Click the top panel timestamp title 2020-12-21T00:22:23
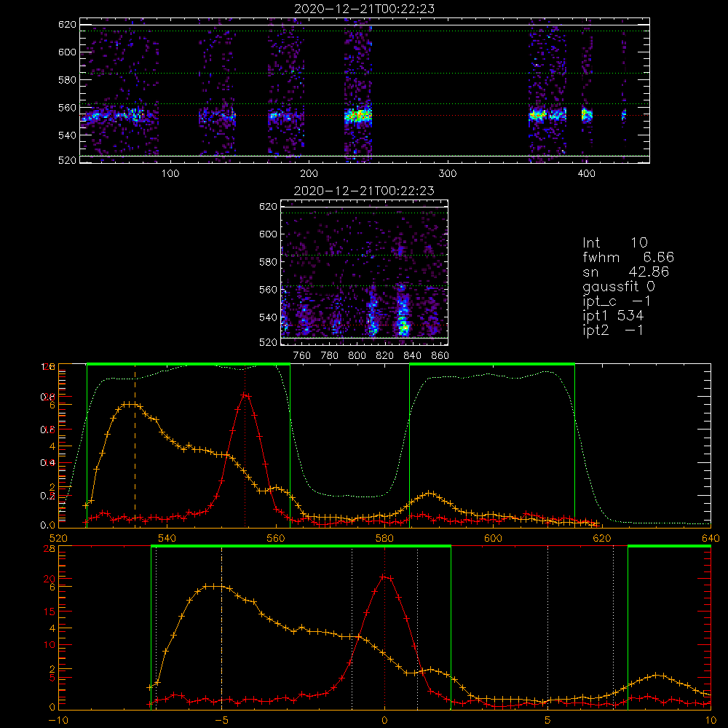The image size is (728, 728). (364, 9)
